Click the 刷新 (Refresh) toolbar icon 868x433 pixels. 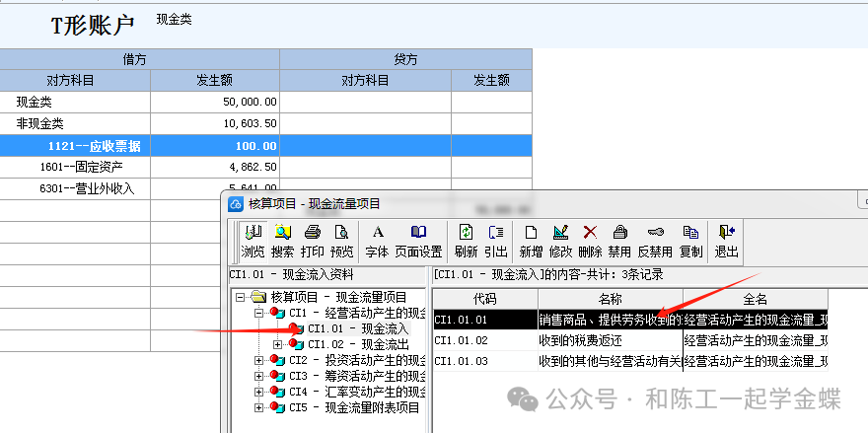click(466, 241)
